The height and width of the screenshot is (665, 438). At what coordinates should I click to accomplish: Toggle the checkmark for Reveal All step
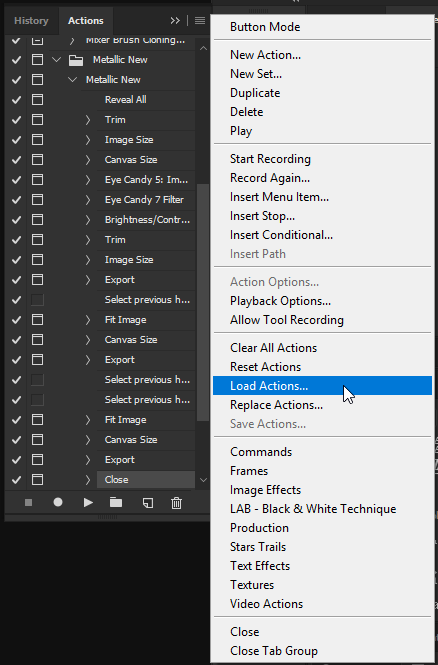(16, 100)
